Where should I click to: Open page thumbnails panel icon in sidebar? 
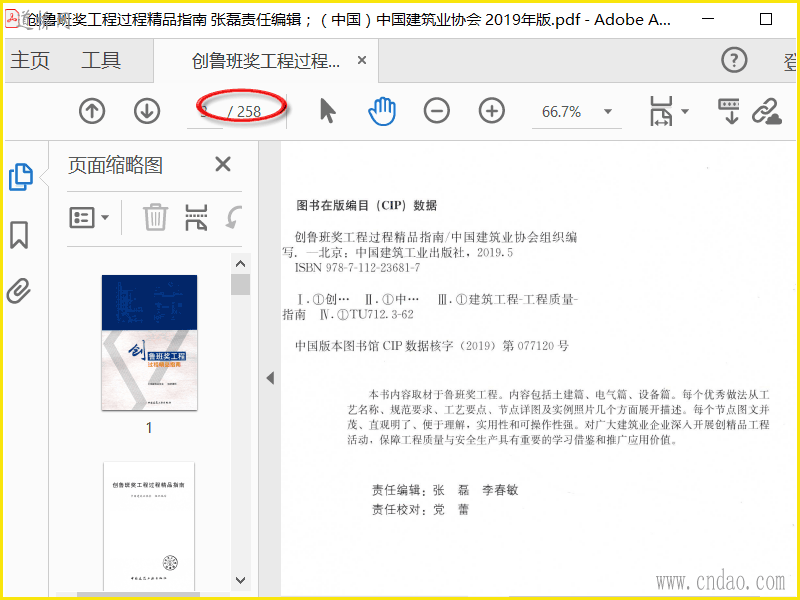click(21, 177)
